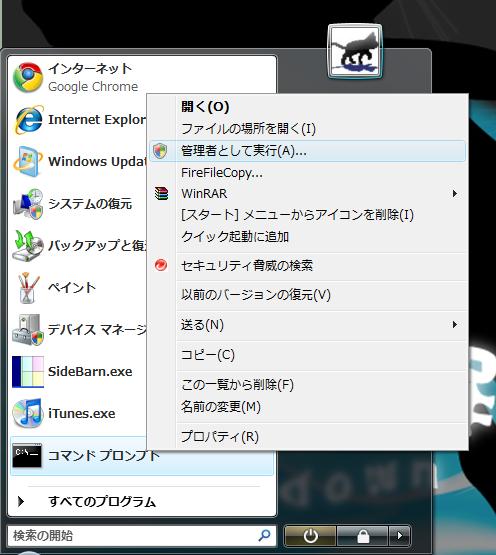The height and width of the screenshot is (555, 496).
Task: Click the コマンド プロンプト icon
Action: (x=27, y=456)
